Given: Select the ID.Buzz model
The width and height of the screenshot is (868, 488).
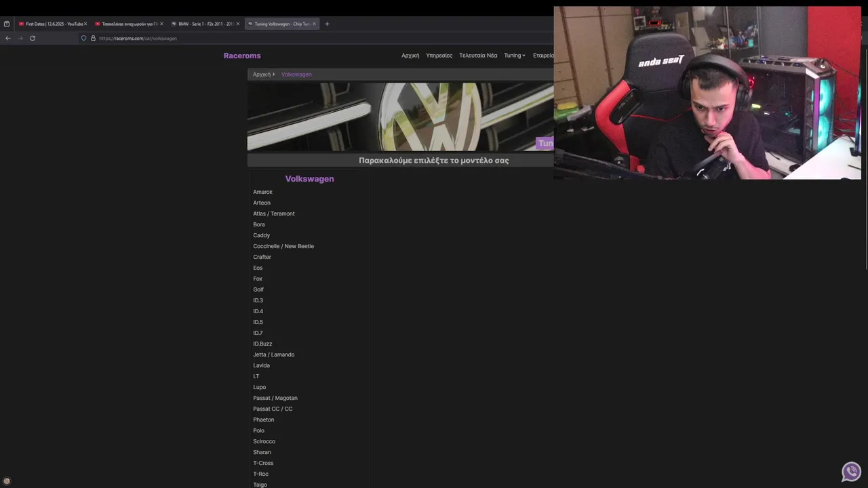Looking at the screenshot, I should pyautogui.click(x=262, y=344).
